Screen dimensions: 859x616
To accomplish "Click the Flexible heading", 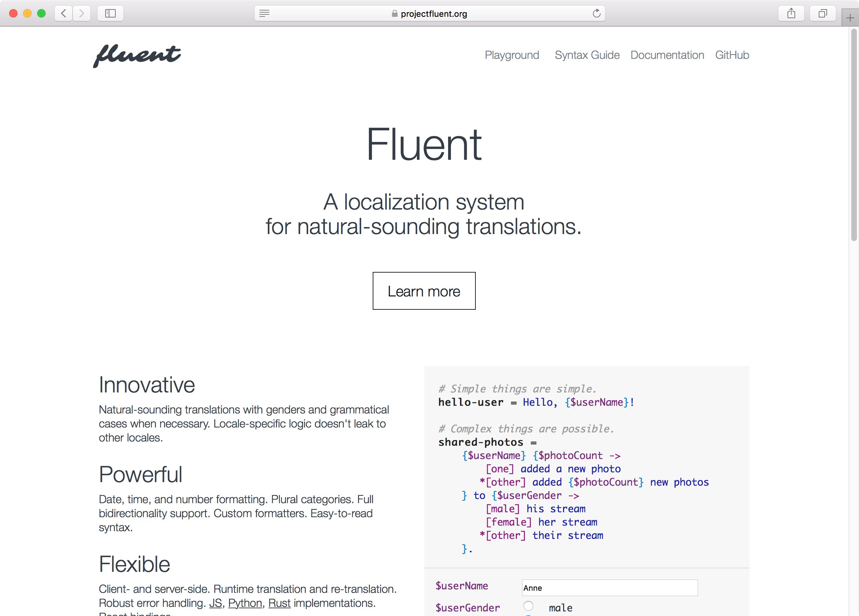I will point(134,564).
